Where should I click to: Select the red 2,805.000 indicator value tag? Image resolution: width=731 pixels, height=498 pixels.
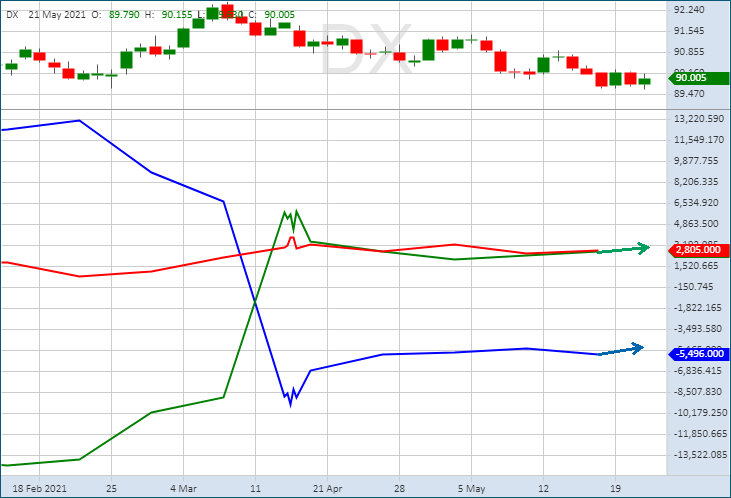click(x=694, y=250)
